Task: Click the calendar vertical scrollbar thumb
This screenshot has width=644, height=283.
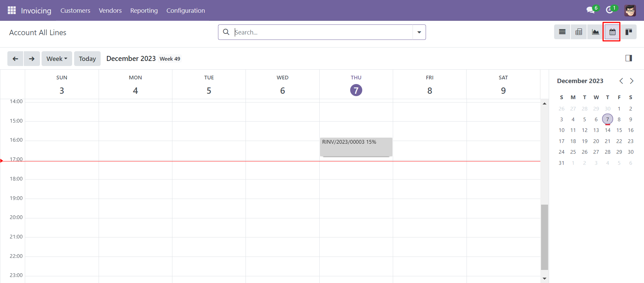Action: [544, 237]
